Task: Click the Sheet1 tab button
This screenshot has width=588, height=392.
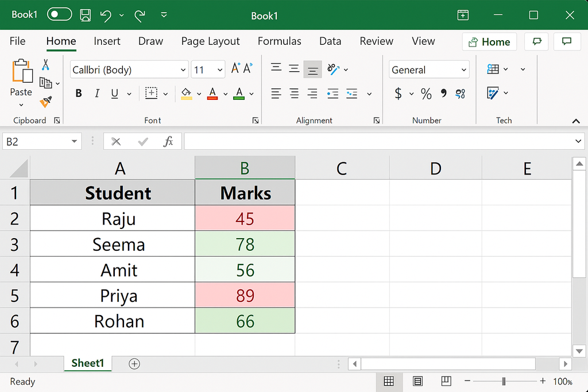Action: [87, 363]
